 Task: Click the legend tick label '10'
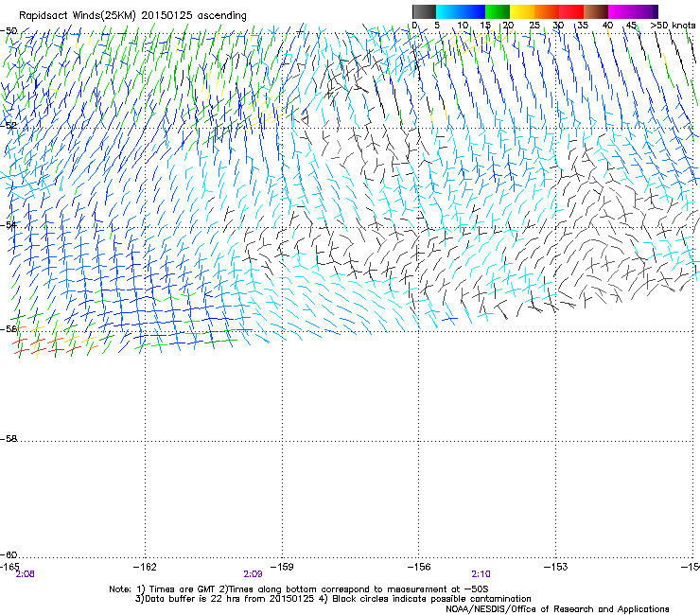463,26
